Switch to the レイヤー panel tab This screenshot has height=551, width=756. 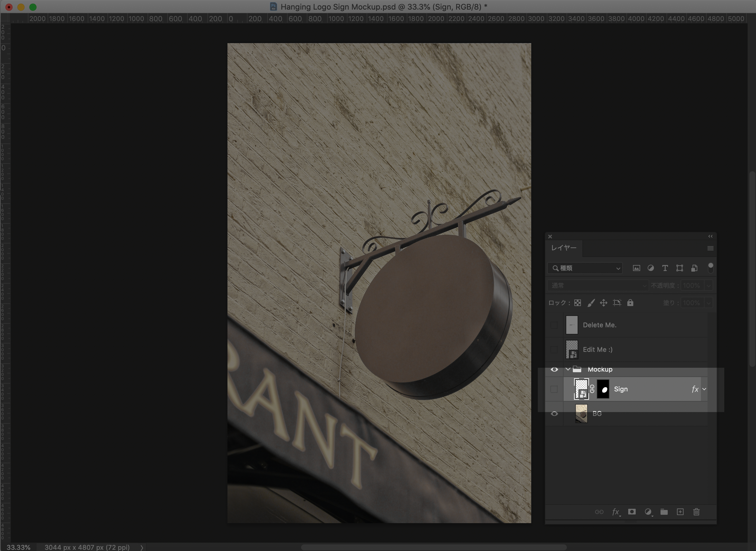coord(564,248)
